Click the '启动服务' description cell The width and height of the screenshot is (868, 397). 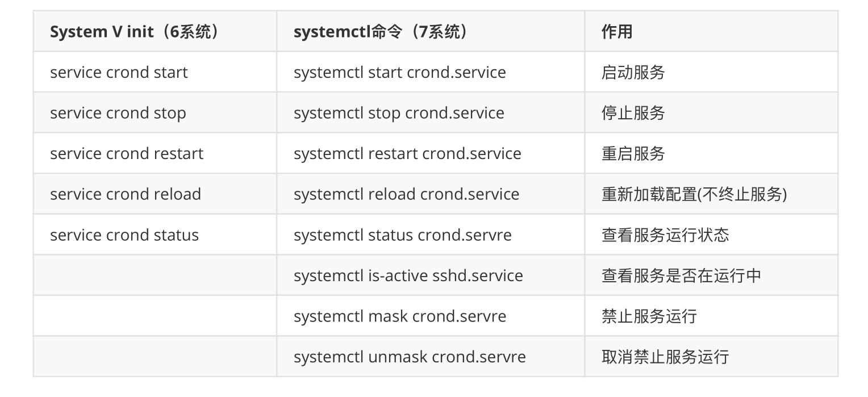[633, 73]
